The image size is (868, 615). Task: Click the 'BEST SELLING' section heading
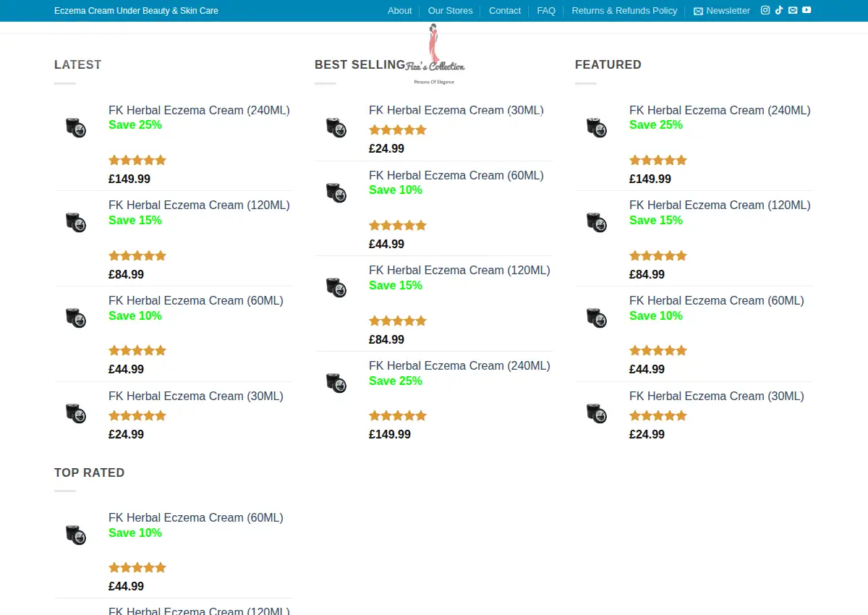click(x=359, y=65)
